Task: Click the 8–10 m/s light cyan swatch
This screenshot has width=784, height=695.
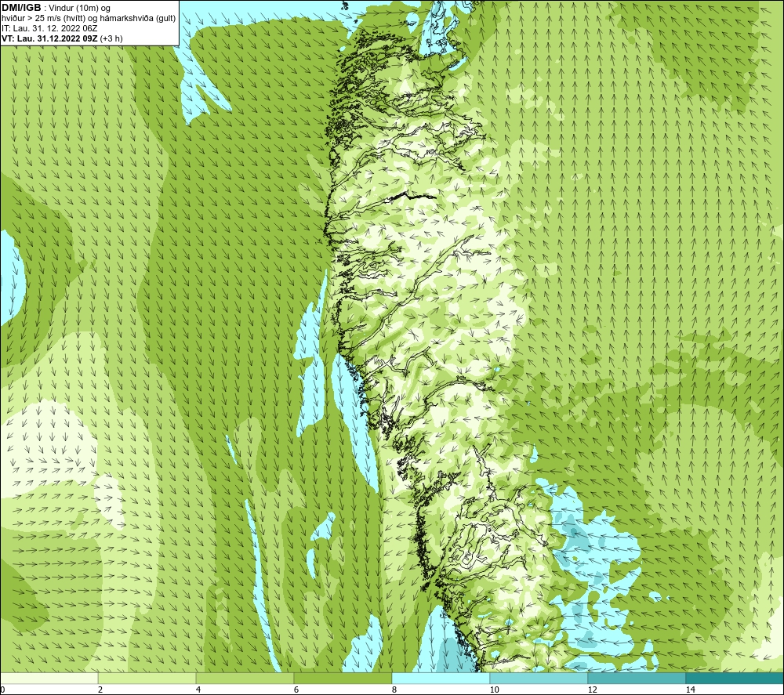Action: [441, 678]
